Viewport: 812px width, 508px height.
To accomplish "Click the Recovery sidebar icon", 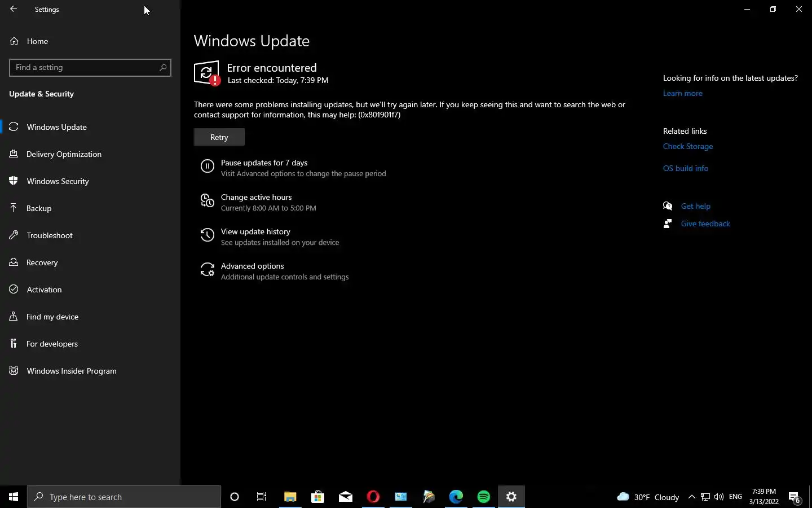I will 14,262.
